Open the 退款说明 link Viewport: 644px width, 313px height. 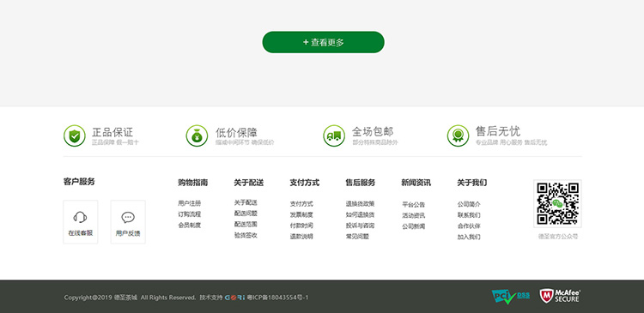pyautogui.click(x=301, y=237)
